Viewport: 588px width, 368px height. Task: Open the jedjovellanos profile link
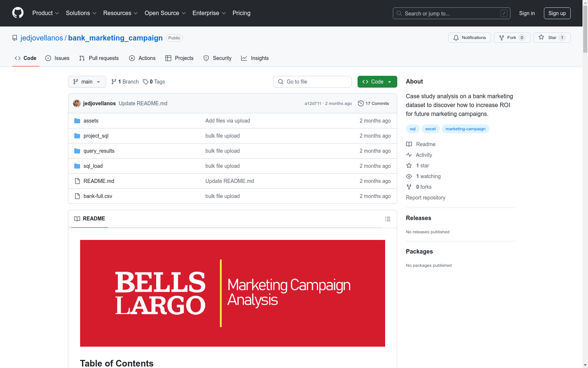tap(42, 38)
